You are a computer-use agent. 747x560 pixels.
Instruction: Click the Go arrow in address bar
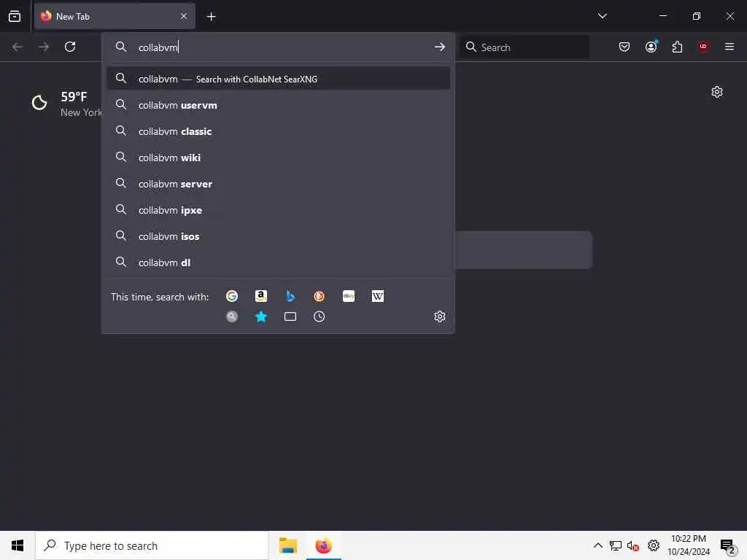(440, 47)
